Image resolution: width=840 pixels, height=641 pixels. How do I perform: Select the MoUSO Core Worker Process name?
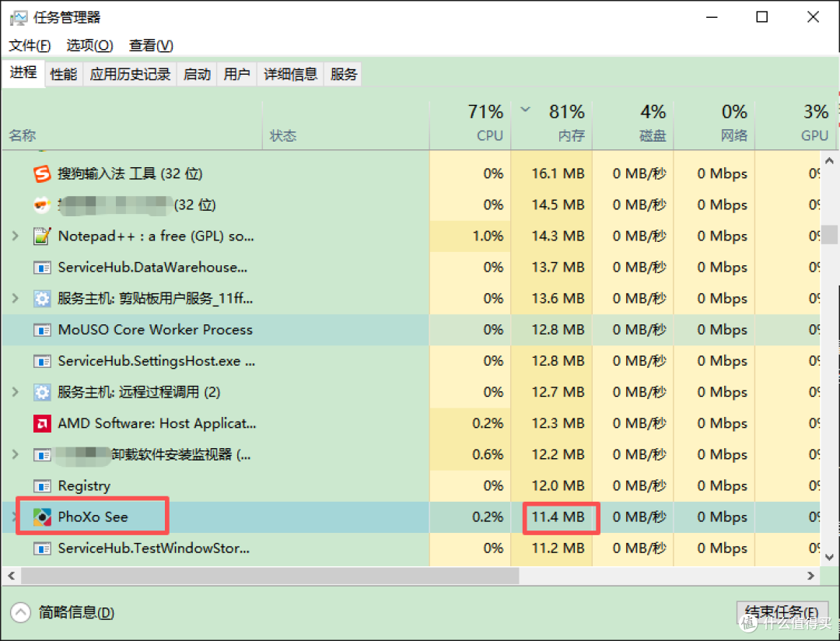(x=155, y=330)
